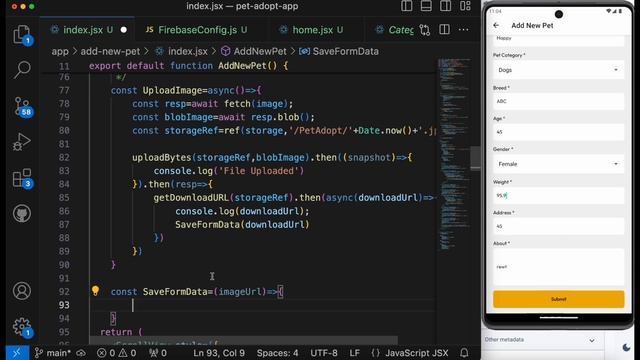Open the notifications bell
Image resolution: width=640 pixels, height=360 pixels.
[464, 353]
